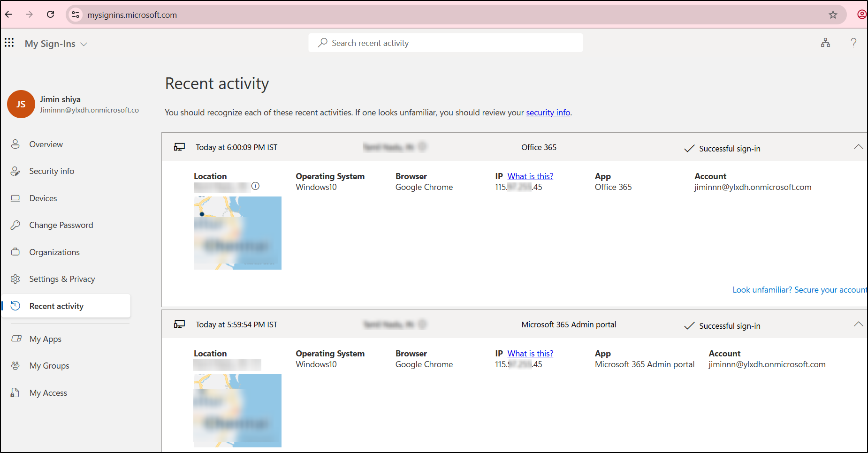Open the My Sign-Ins dropdown chevron
This screenshot has width=868, height=453.
click(84, 44)
